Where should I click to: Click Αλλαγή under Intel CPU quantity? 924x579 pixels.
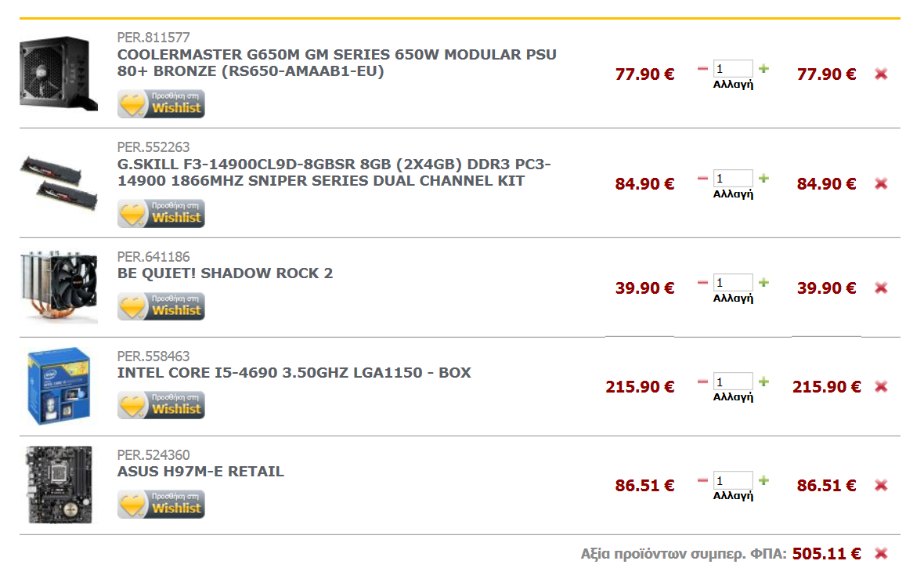[733, 396]
